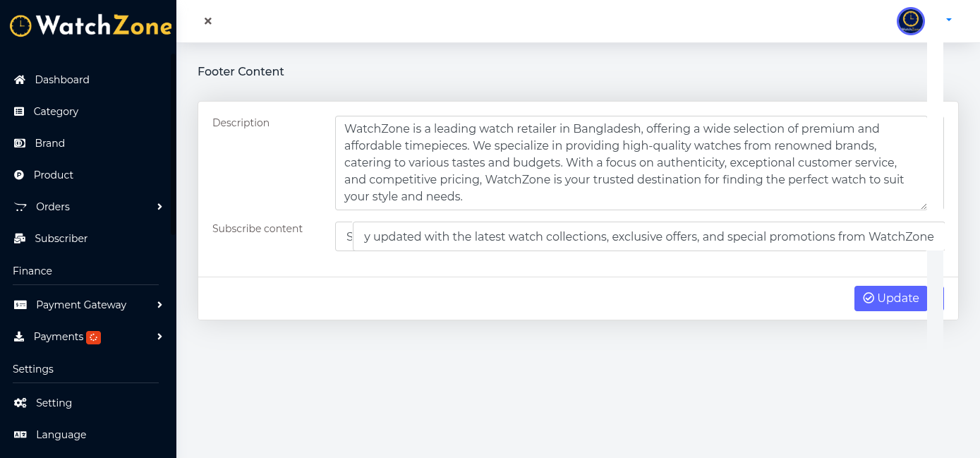The image size is (980, 458).
Task: Open the Subscriber menu item
Action: click(x=61, y=239)
